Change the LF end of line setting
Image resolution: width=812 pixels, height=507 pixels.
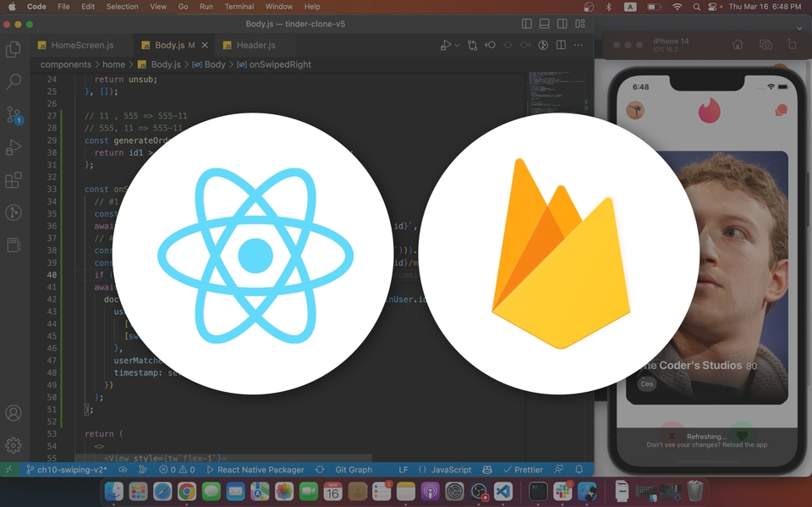(x=403, y=470)
